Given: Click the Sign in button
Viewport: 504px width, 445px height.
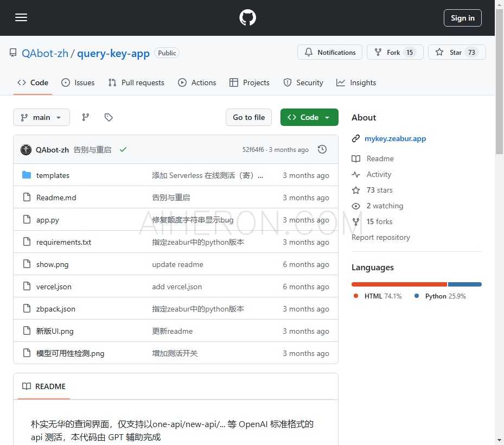Looking at the screenshot, I should point(462,18).
